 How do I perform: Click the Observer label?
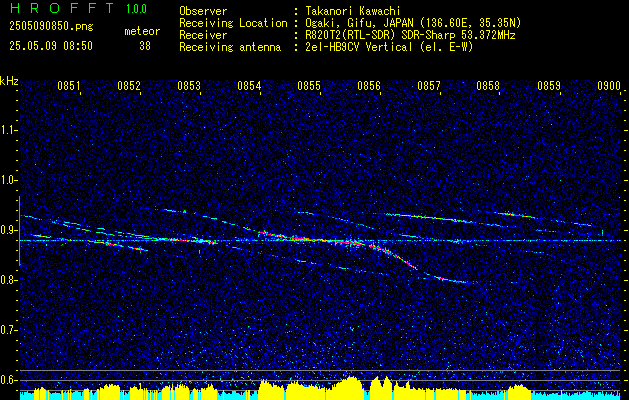click(203, 11)
